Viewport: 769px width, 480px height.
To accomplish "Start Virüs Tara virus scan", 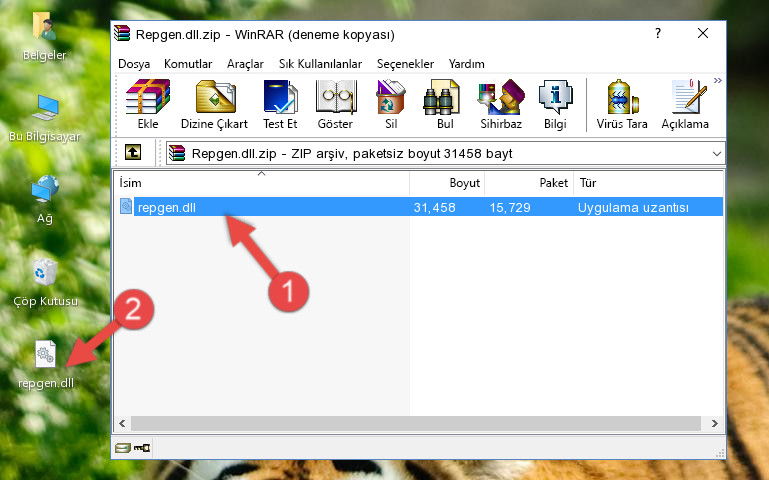I will tap(622, 104).
